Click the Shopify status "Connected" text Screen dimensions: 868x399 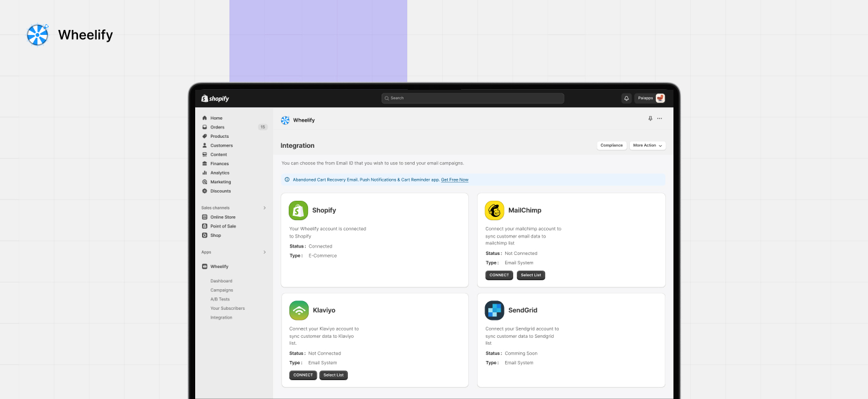321,246
